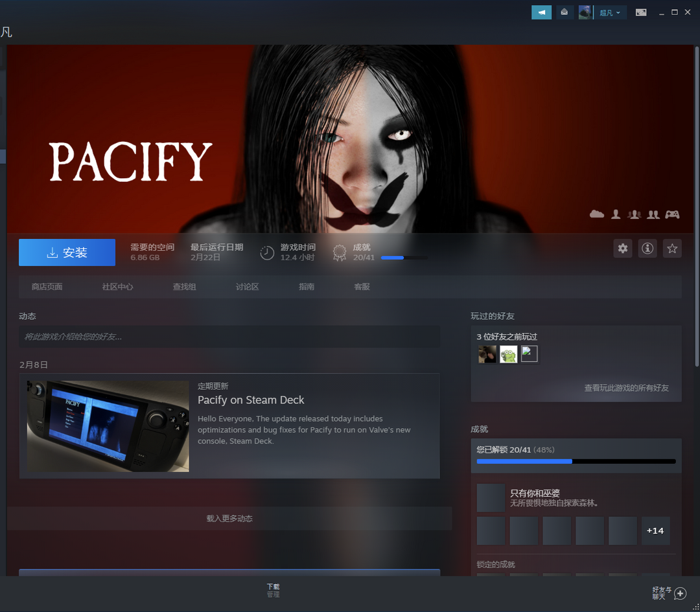
Task: Click the 锁定的成就 heading
Action: point(496,565)
